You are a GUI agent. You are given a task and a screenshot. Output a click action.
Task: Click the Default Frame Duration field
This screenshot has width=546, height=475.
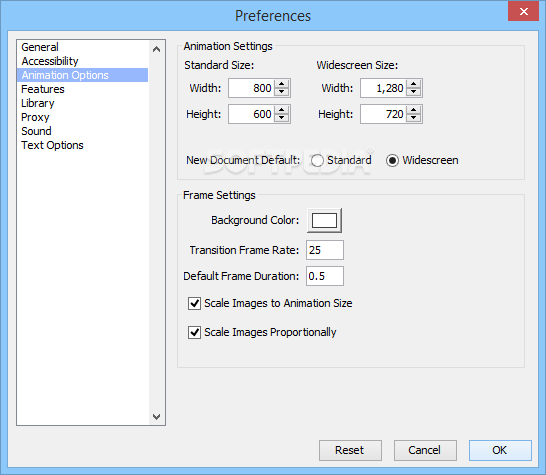click(x=325, y=276)
